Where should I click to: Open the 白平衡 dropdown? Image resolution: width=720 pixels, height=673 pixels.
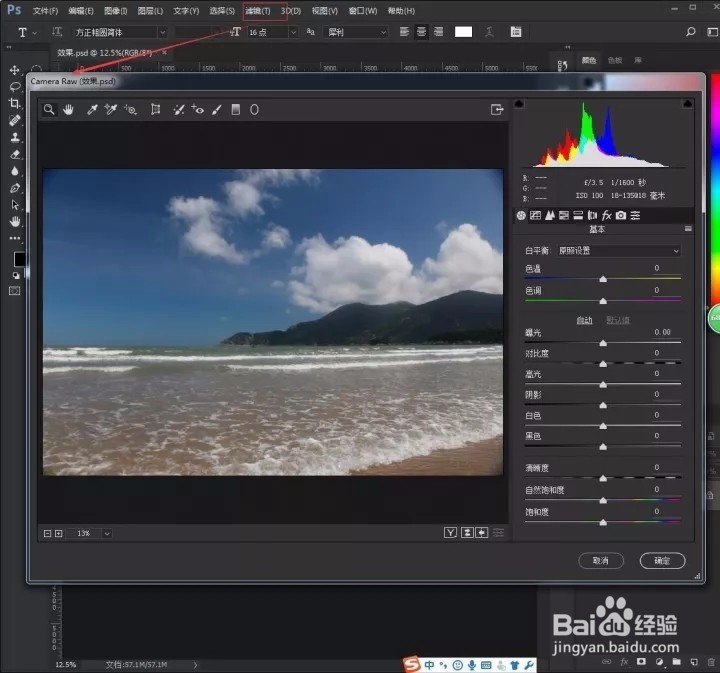click(619, 251)
